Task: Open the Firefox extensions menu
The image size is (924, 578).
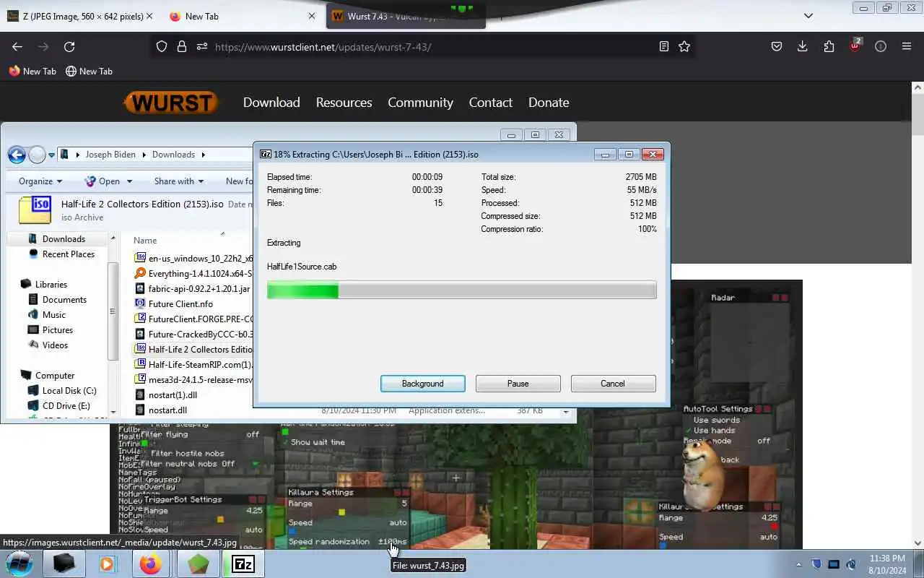Action: click(829, 46)
